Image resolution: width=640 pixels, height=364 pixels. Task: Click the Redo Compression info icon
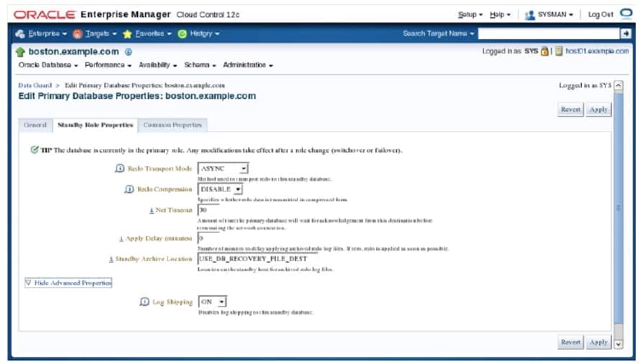129,189
